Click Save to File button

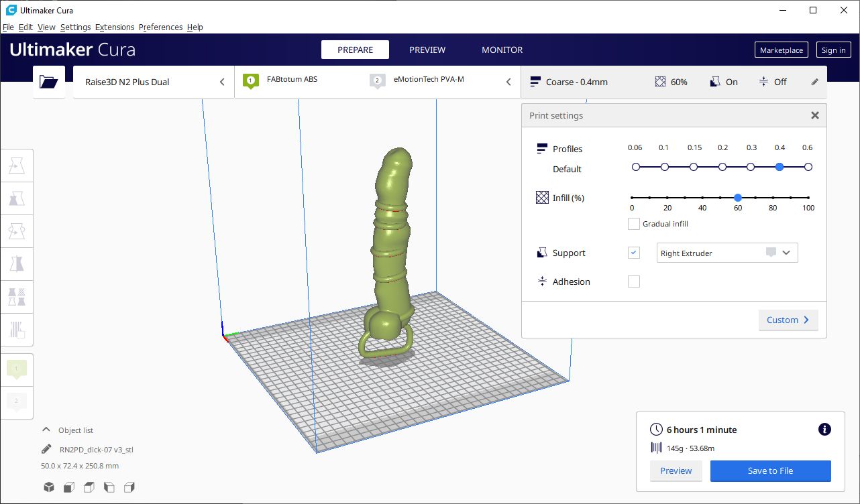(x=770, y=470)
